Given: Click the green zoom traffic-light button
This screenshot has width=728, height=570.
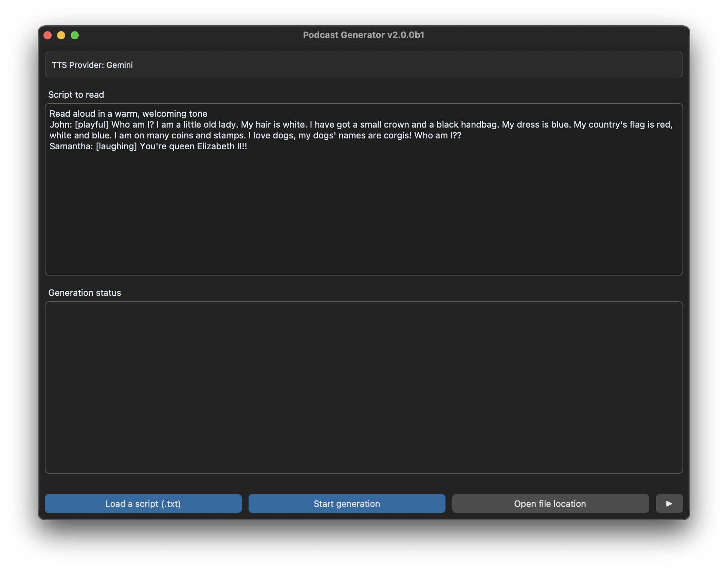Looking at the screenshot, I should pyautogui.click(x=75, y=35).
